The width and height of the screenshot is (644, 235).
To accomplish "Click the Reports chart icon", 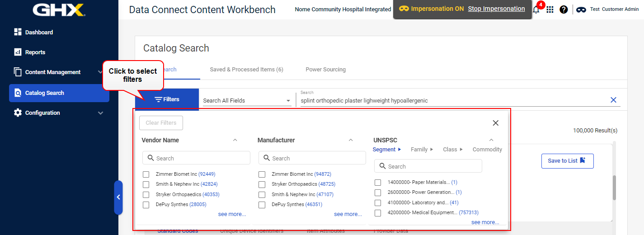I will tap(18, 52).
